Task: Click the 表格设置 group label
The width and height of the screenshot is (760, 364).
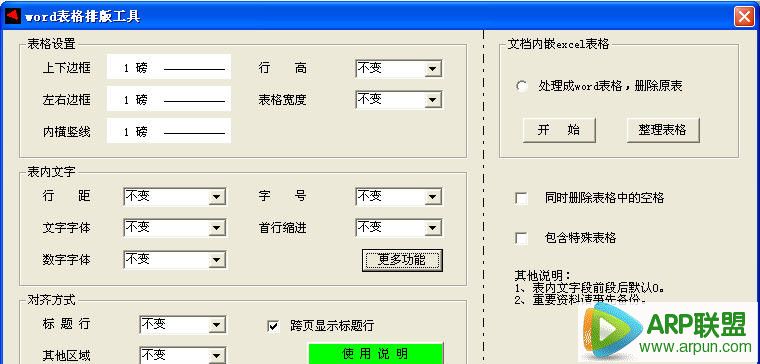Action: 51,44
